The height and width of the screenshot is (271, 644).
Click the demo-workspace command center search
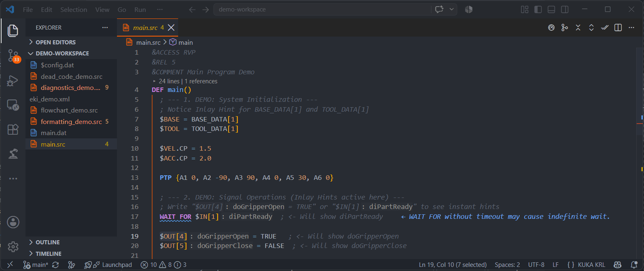322,9
